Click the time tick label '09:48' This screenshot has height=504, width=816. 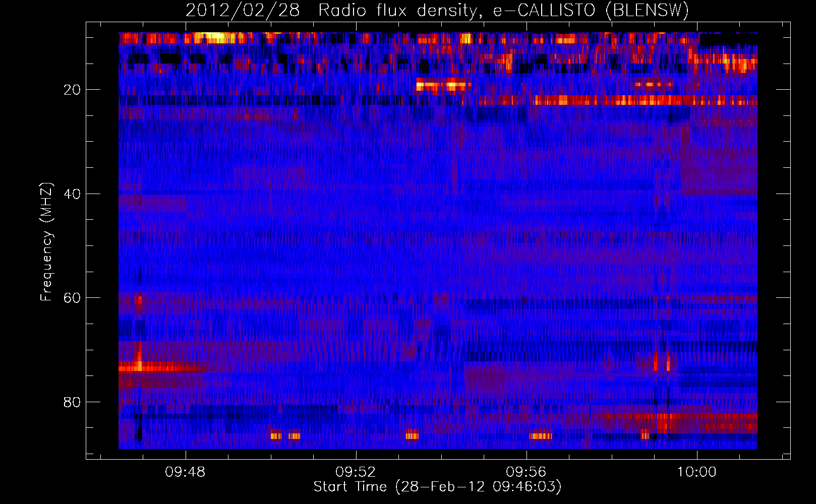[x=186, y=472]
